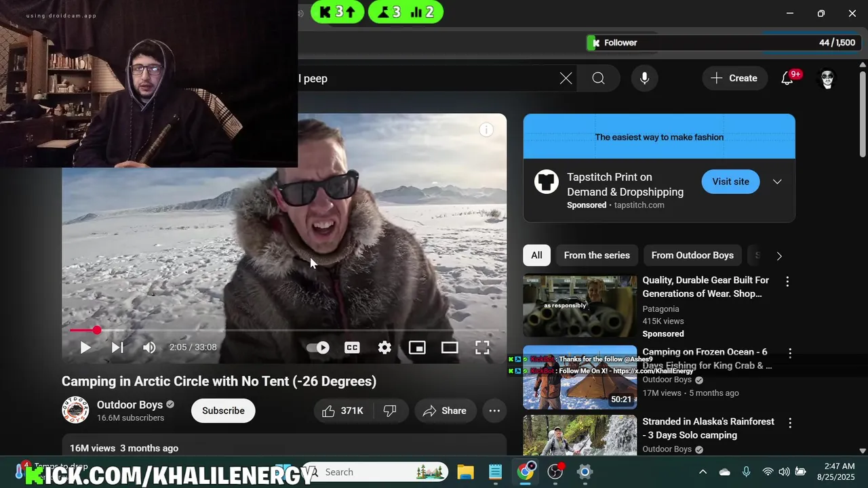
Task: Click the 2:05 / 33:08 time display
Action: click(193, 347)
